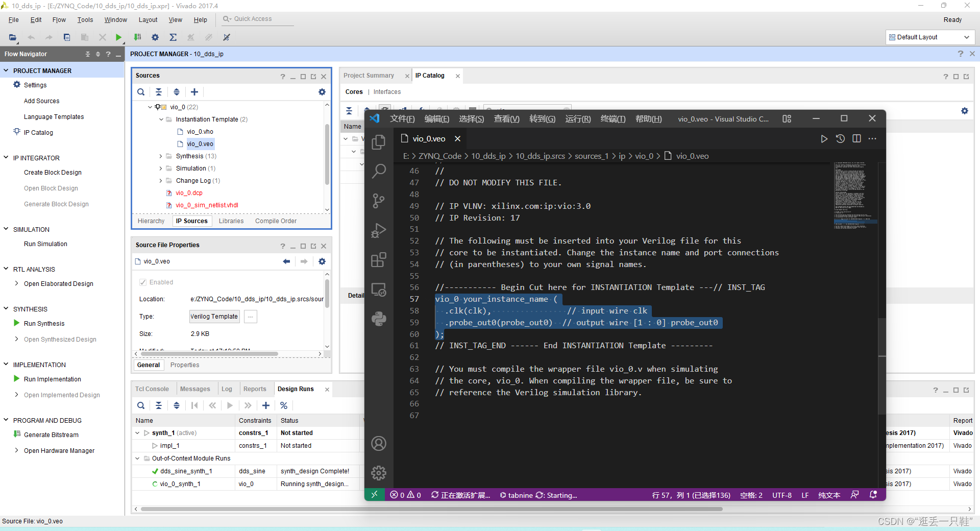Screen dimensions: 980x531
Task: Expand the Synthesis (13) folder
Action: [x=161, y=156]
